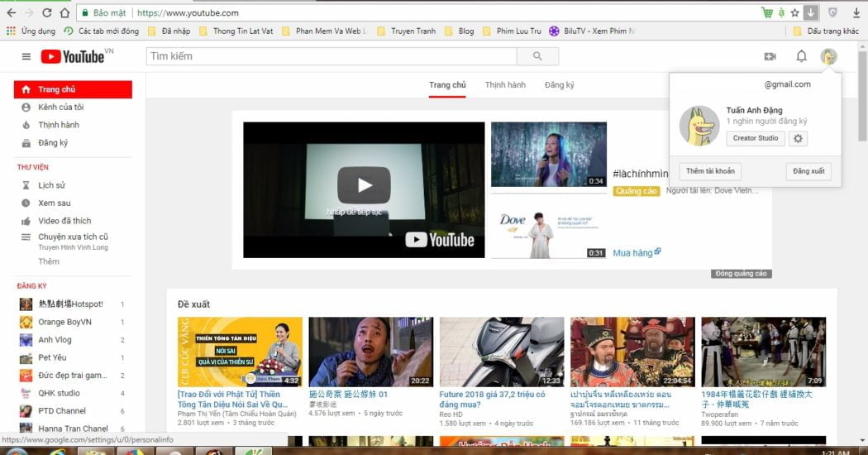
Task: Open the 1984 video thumbnail 7:09
Action: coord(763,352)
